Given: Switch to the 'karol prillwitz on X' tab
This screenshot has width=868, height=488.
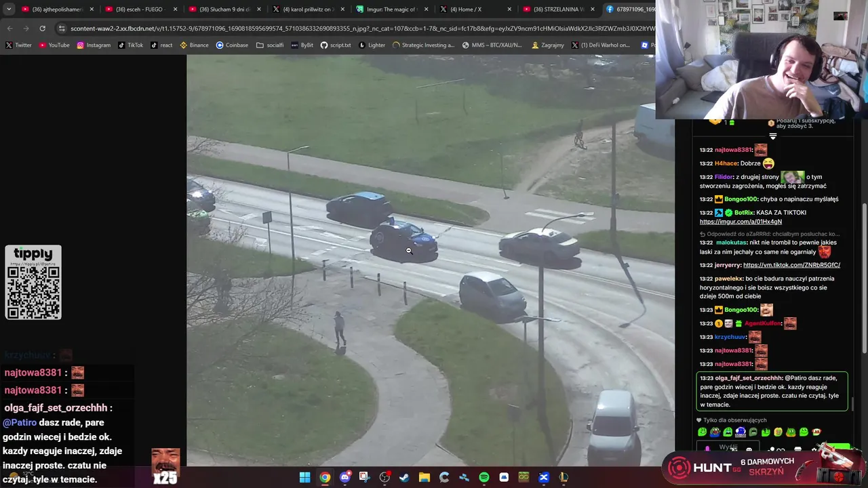Looking at the screenshot, I should click(x=308, y=9).
